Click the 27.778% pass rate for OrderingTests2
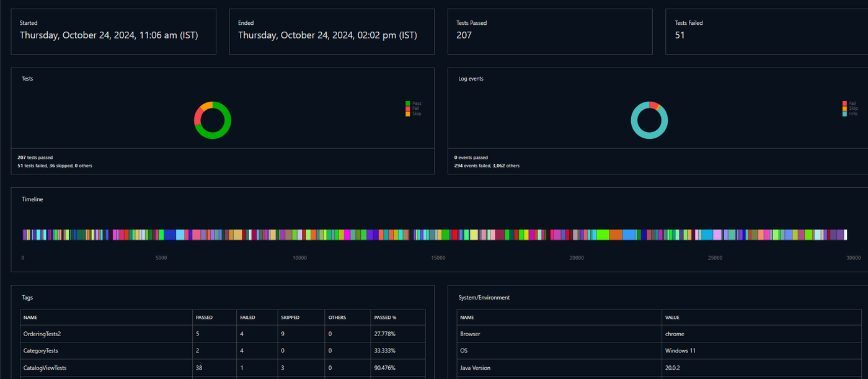The width and height of the screenshot is (868, 379). click(x=385, y=334)
